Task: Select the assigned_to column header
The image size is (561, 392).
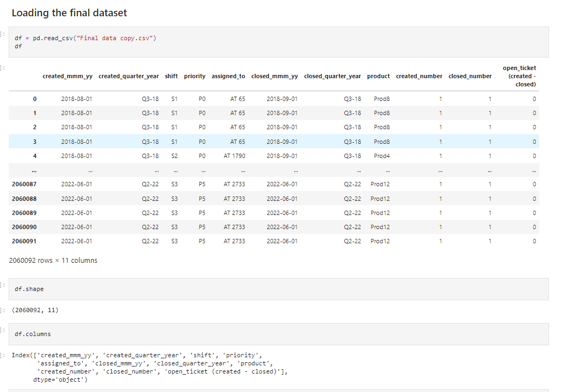Action: (228, 76)
